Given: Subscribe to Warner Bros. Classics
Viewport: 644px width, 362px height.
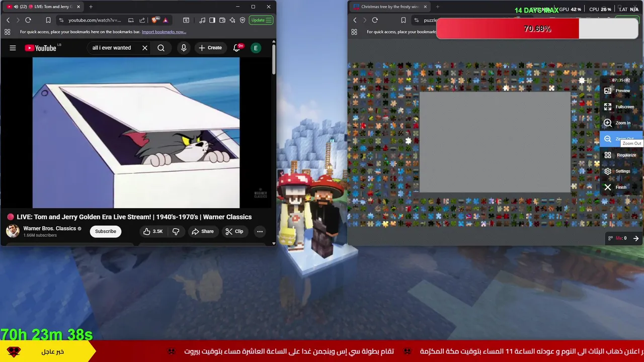Looking at the screenshot, I should click(106, 231).
